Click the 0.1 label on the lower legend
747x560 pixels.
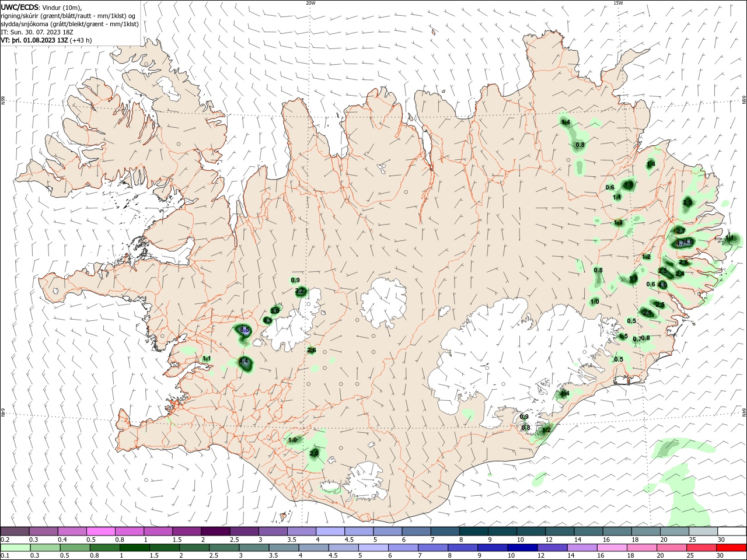coord(5,556)
